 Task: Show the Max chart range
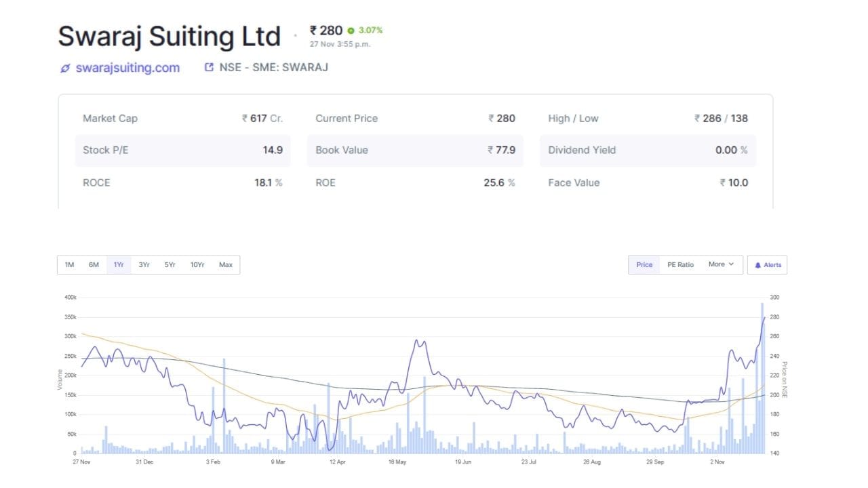225,265
